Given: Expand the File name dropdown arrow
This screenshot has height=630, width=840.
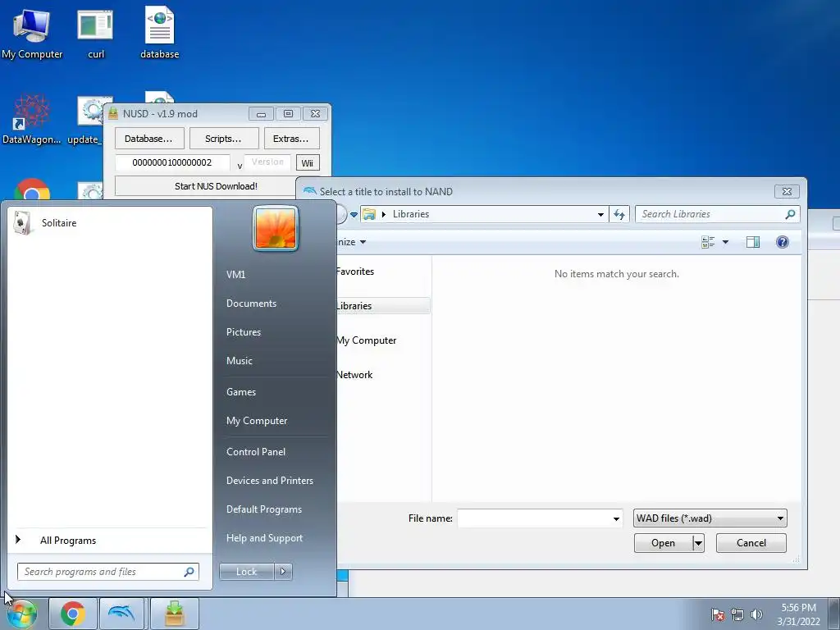Looking at the screenshot, I should coord(616,518).
